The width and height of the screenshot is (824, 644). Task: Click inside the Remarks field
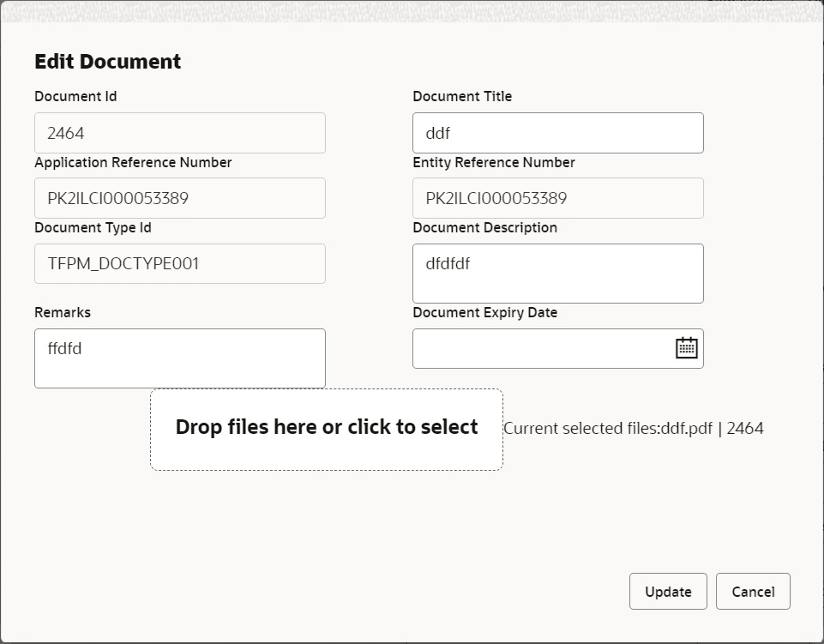179,358
